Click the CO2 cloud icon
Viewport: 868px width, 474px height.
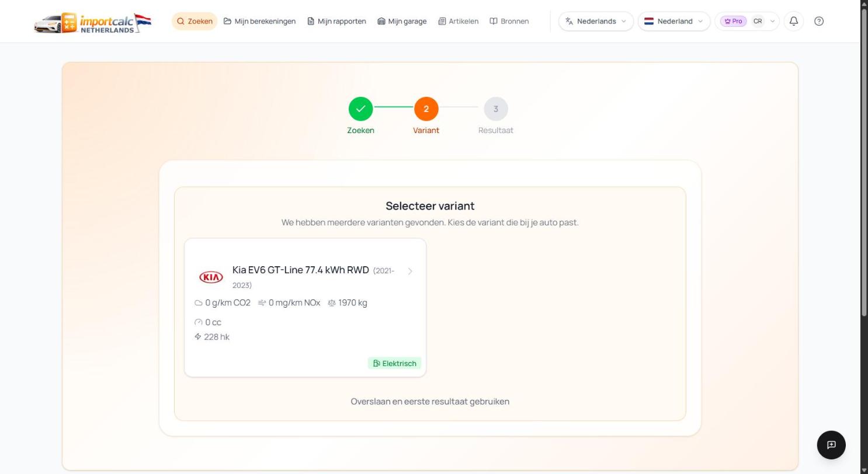pyautogui.click(x=199, y=303)
